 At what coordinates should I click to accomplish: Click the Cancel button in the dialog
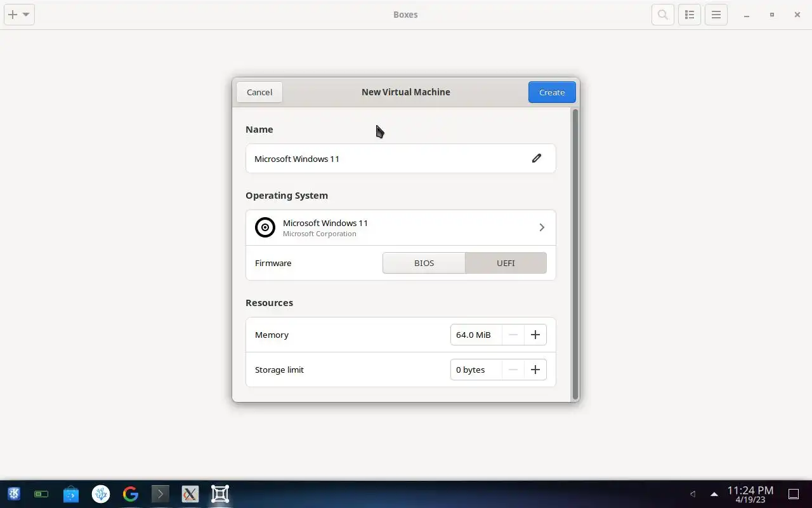point(259,92)
